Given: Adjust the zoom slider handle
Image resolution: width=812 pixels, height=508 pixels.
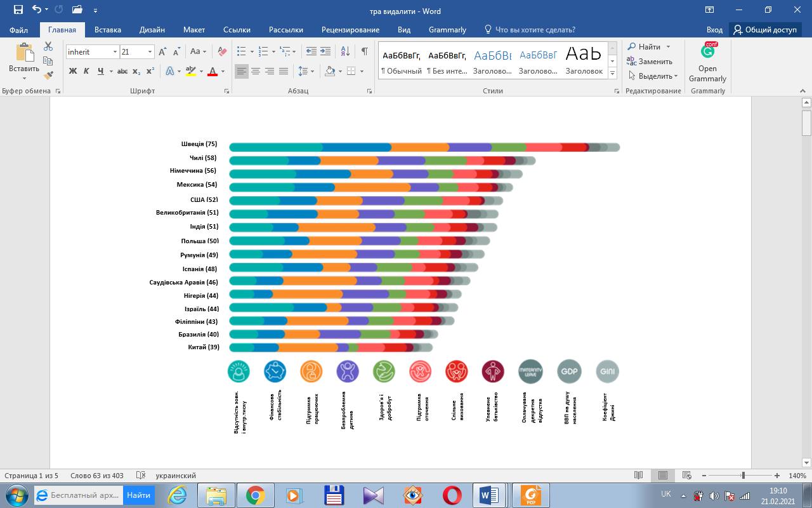Looking at the screenshot, I should [743, 476].
